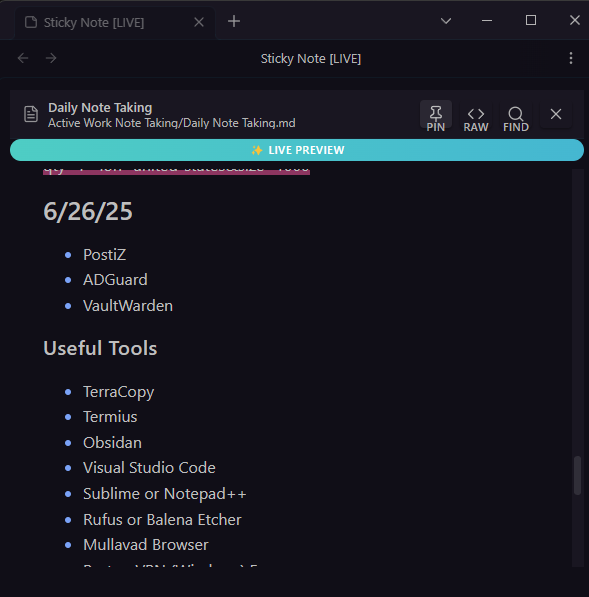This screenshot has height=597, width=589.
Task: Click the TerraCopy list item
Action: click(118, 392)
